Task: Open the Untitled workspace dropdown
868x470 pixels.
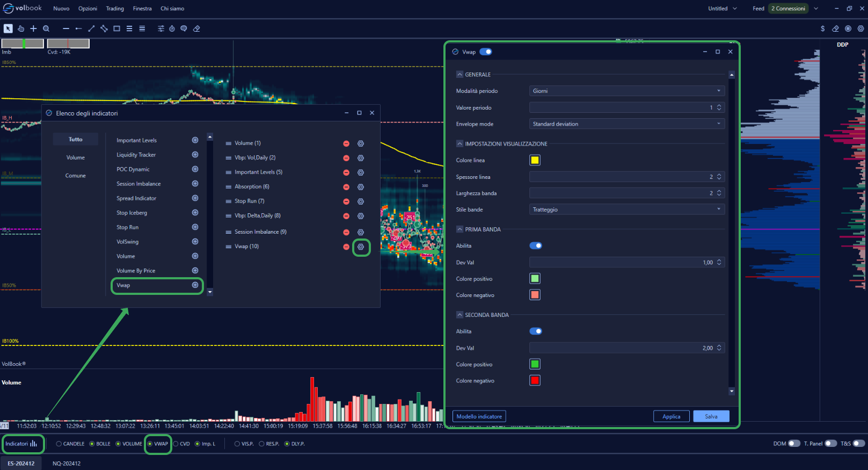Action: click(x=723, y=9)
